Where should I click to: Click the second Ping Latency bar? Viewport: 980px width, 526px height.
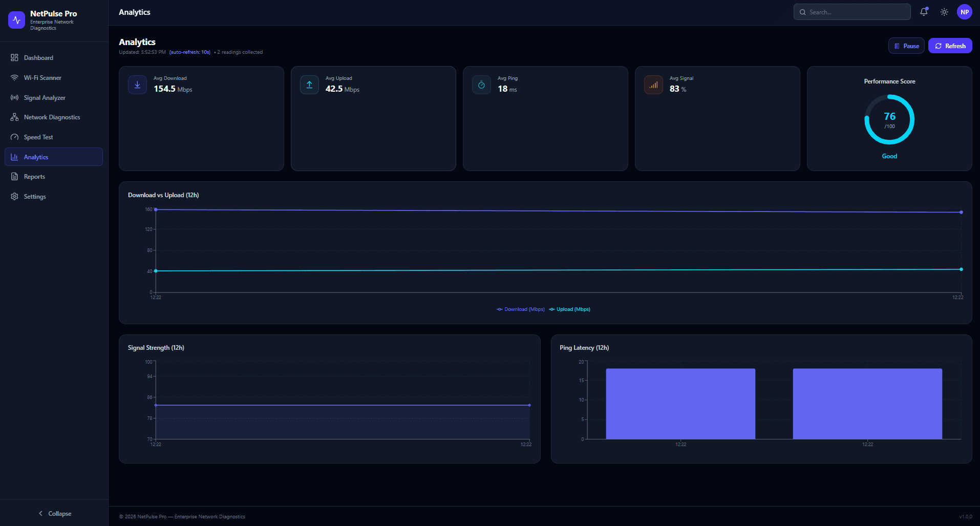point(867,404)
